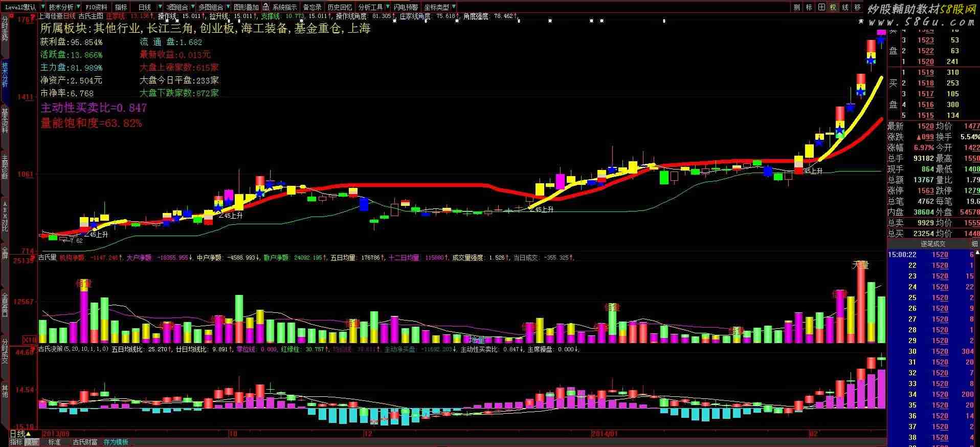Select the 模板 bottom tab
Screen dimensions: 980x447
[x=32, y=442]
